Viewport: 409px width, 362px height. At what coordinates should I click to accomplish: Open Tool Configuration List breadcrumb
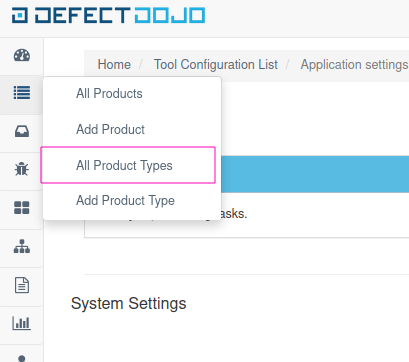216,64
